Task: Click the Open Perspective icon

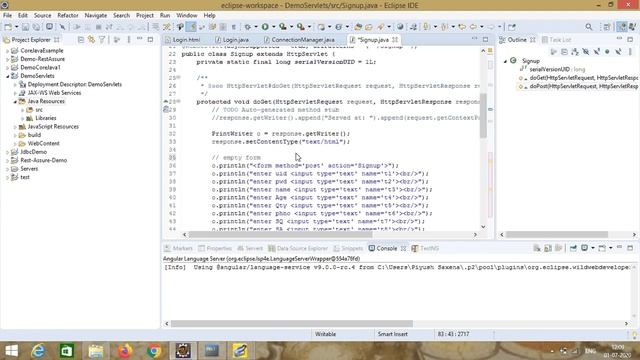Action: click(x=607, y=27)
